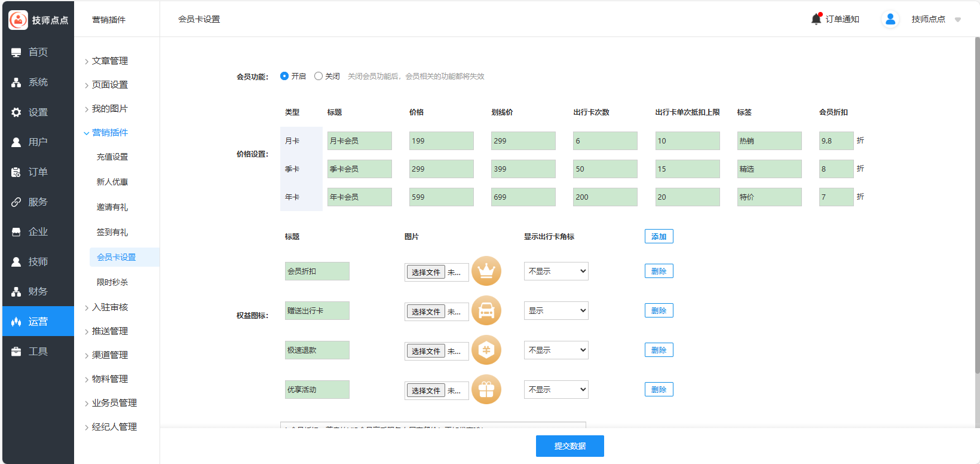This screenshot has height=464, width=980.
Task: Click the 添加 button to add benefit
Action: (659, 237)
